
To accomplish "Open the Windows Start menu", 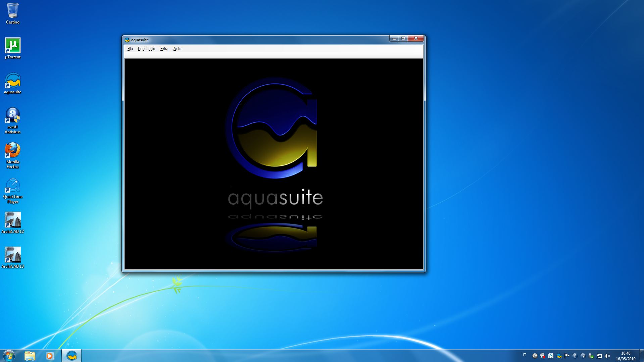I will (9, 356).
